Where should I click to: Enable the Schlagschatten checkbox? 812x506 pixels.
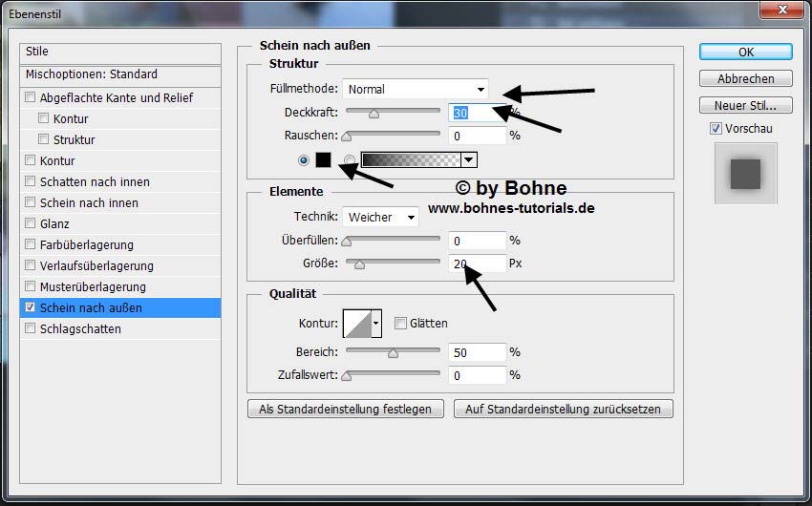[31, 329]
